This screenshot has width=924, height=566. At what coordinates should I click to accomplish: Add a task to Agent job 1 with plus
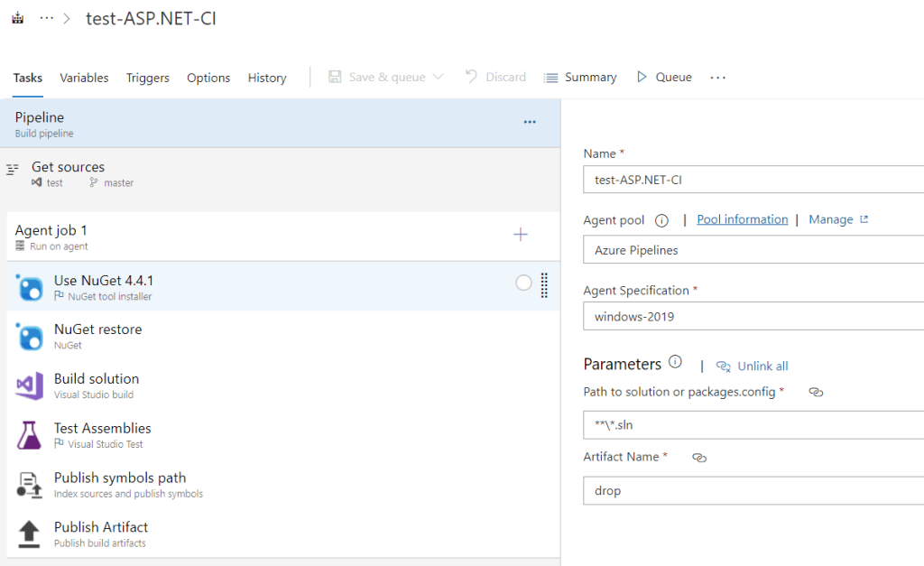pyautogui.click(x=521, y=235)
